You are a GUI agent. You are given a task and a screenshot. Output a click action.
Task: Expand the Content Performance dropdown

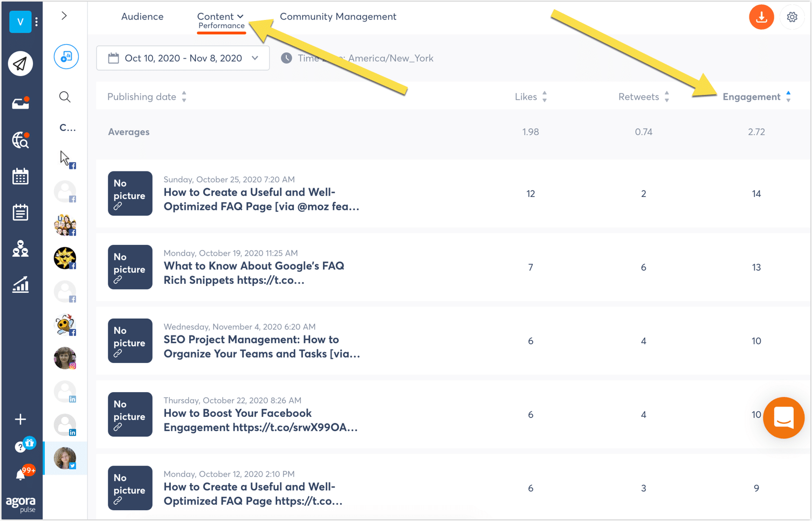tap(221, 20)
